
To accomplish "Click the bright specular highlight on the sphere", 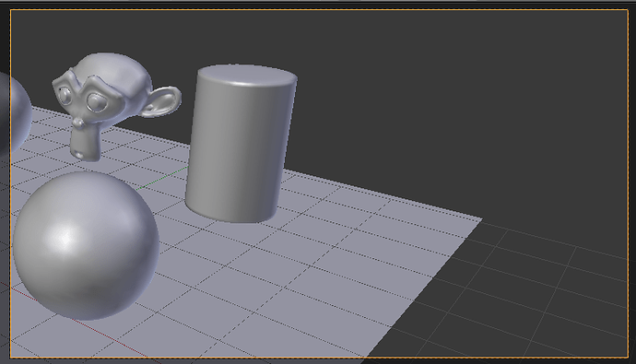I will (65, 239).
